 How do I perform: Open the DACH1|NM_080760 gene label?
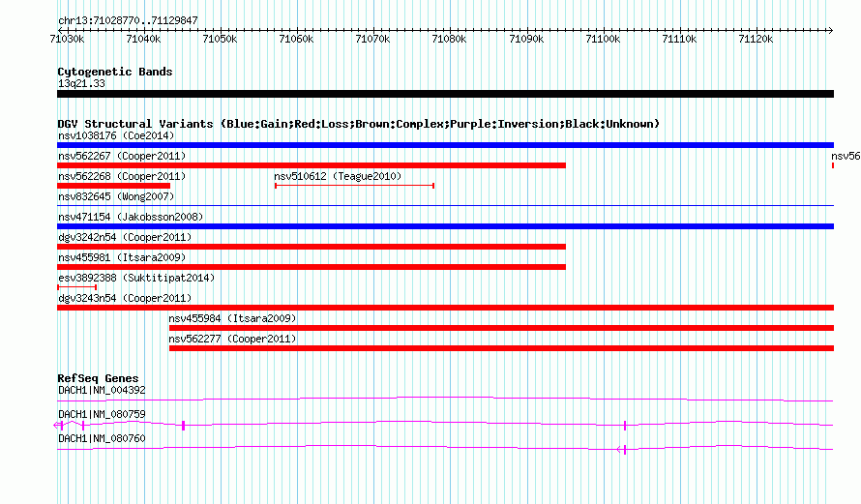tap(102, 438)
